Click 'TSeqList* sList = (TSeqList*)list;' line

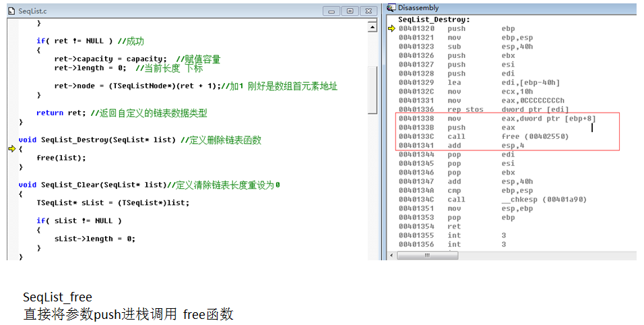113,202
